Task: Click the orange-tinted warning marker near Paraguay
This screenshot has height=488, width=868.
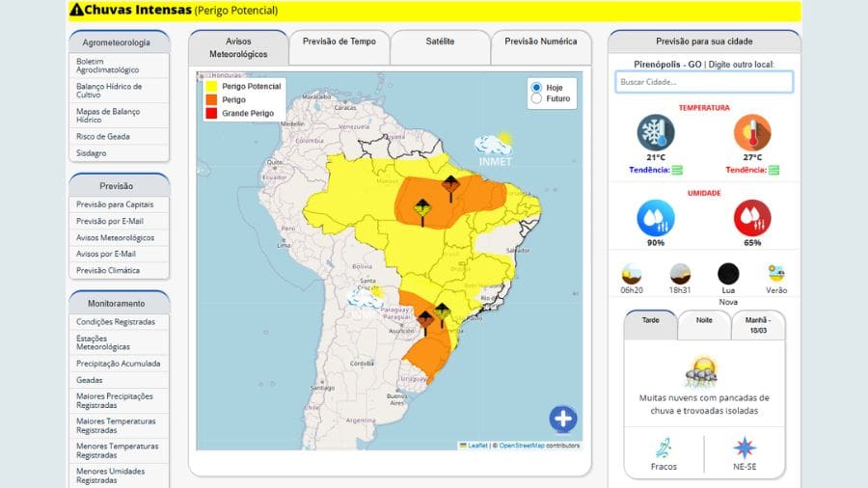Action: tap(425, 324)
